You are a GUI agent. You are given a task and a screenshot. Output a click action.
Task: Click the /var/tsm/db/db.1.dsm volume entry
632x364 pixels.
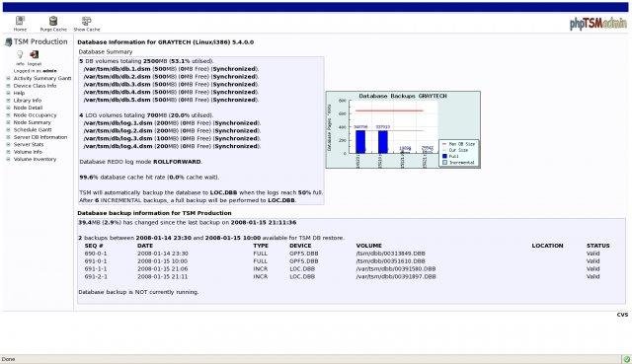(117, 69)
